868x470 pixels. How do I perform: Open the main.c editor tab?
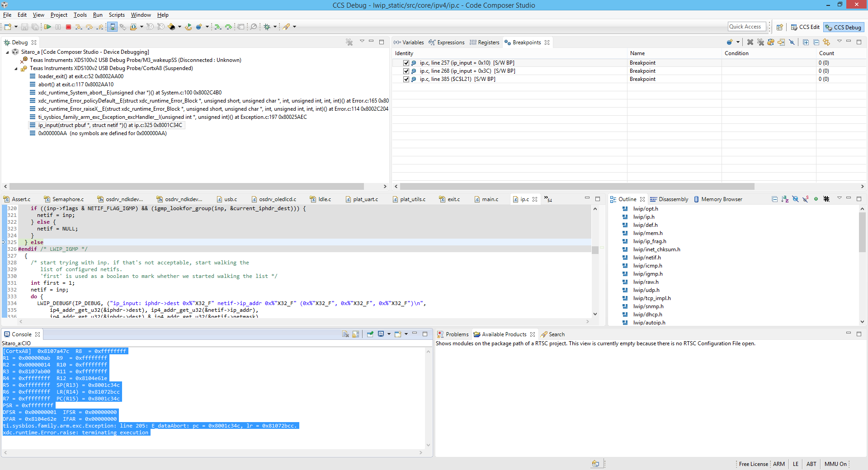[x=486, y=199]
